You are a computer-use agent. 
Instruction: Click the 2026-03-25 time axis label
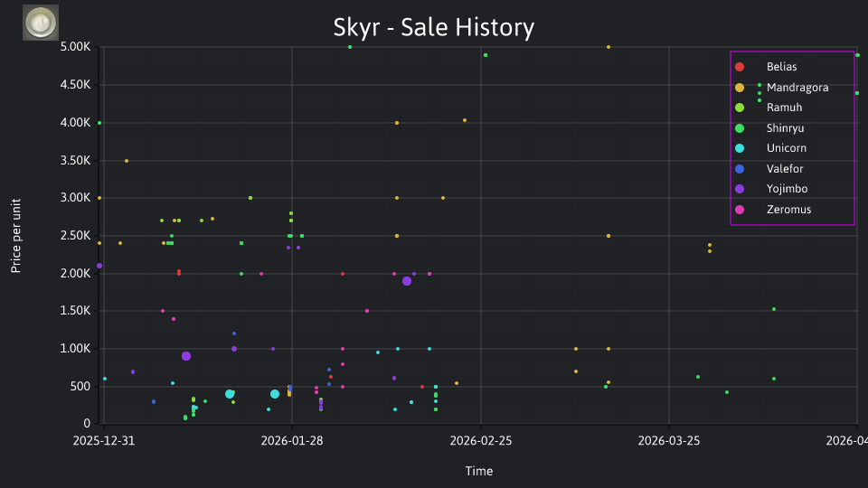[669, 441]
